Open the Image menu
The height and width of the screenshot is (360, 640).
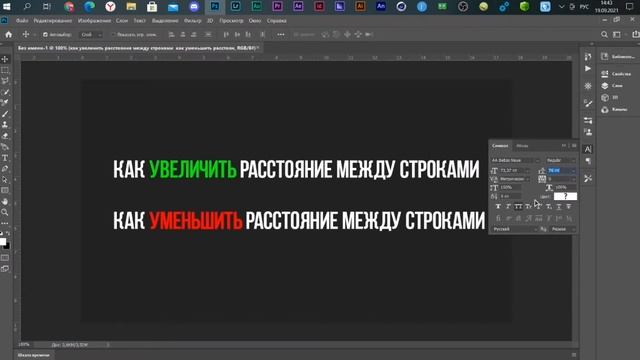(94, 20)
